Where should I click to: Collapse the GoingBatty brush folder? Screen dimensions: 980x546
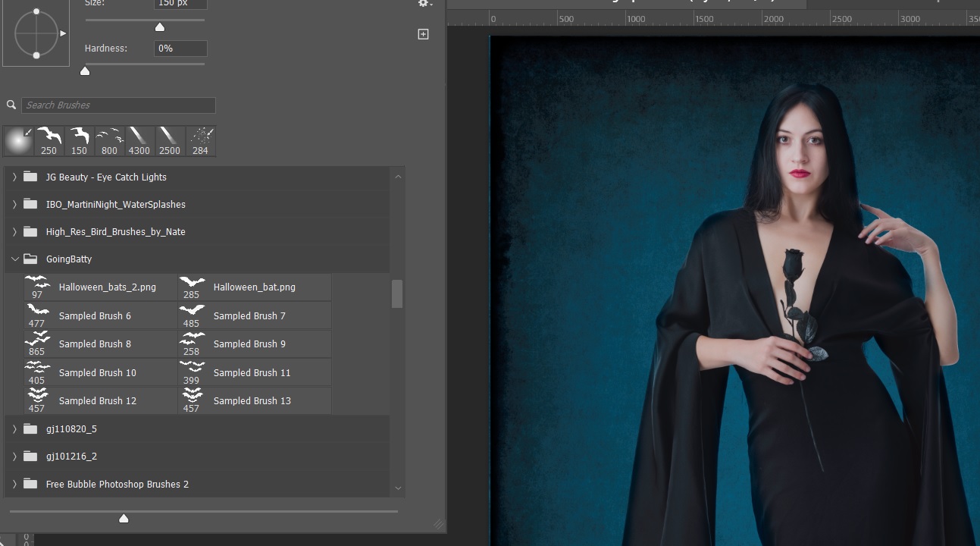14,259
